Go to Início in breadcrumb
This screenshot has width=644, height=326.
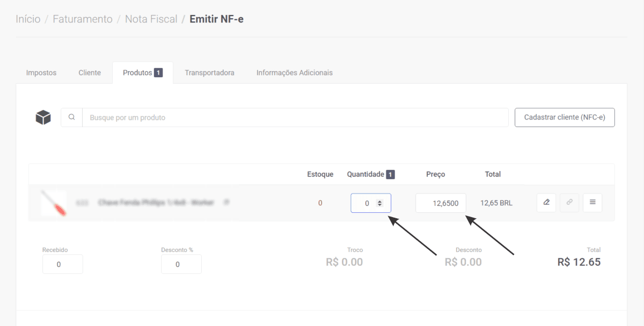click(28, 19)
